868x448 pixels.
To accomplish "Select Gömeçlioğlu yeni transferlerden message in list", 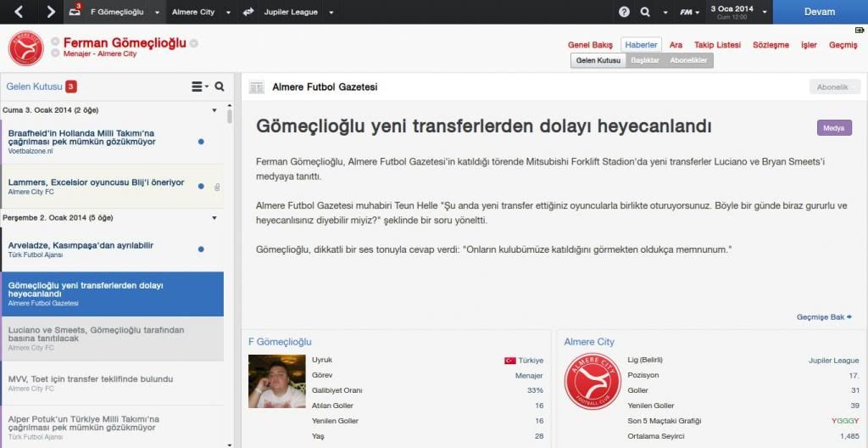I will 112,294.
